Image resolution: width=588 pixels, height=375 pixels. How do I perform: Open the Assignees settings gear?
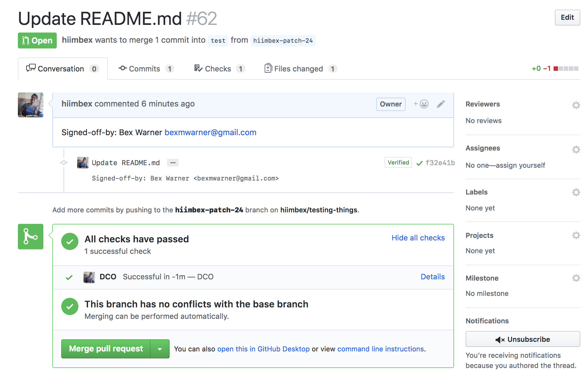point(576,149)
